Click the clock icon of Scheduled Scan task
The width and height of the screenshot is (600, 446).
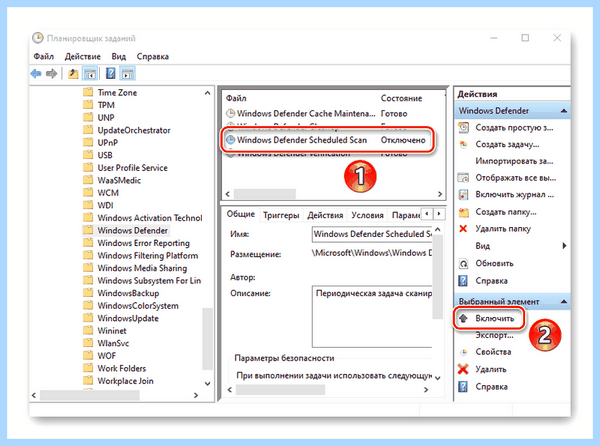click(x=230, y=140)
